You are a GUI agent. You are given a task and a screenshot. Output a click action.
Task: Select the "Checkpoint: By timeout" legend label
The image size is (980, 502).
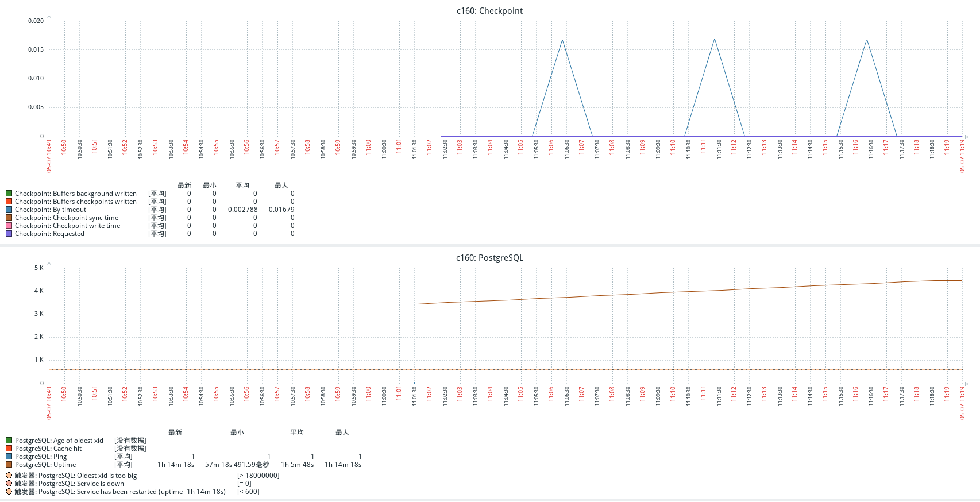click(x=51, y=210)
